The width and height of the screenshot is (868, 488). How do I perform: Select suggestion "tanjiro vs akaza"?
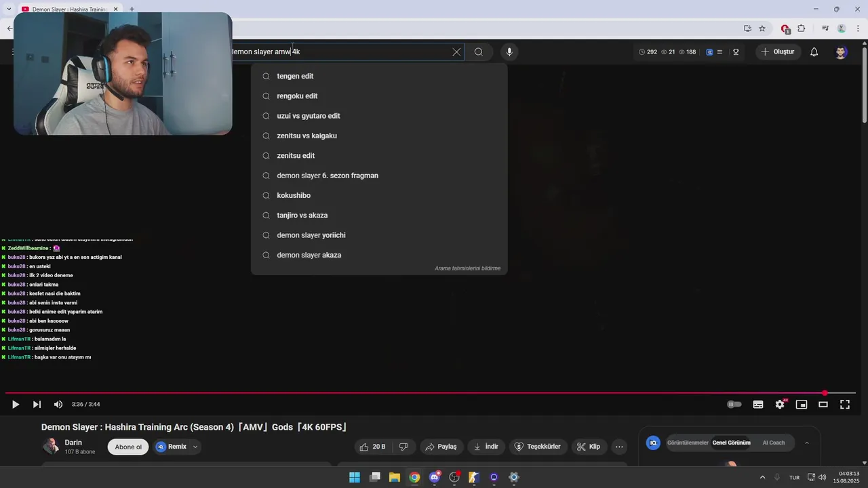pyautogui.click(x=379, y=215)
